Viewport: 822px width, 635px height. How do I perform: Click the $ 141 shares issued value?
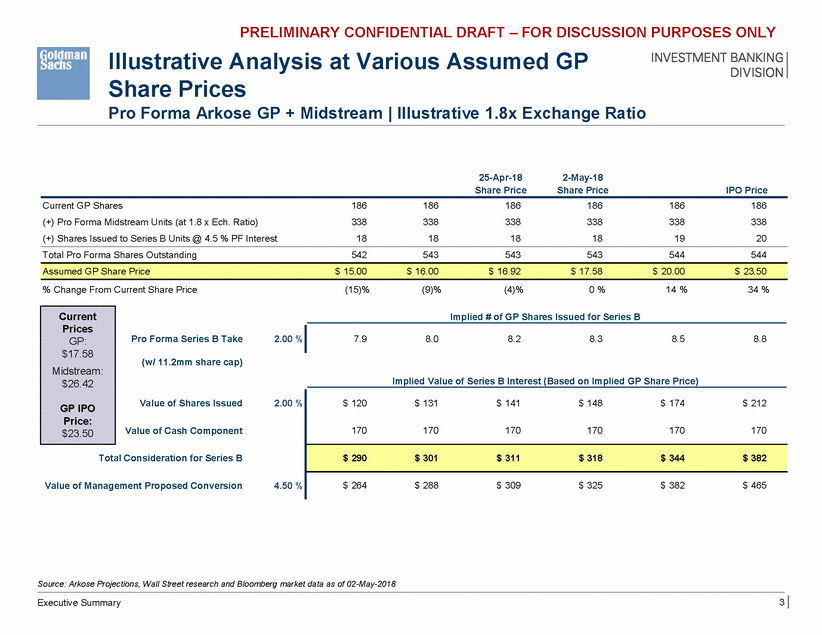[509, 403]
